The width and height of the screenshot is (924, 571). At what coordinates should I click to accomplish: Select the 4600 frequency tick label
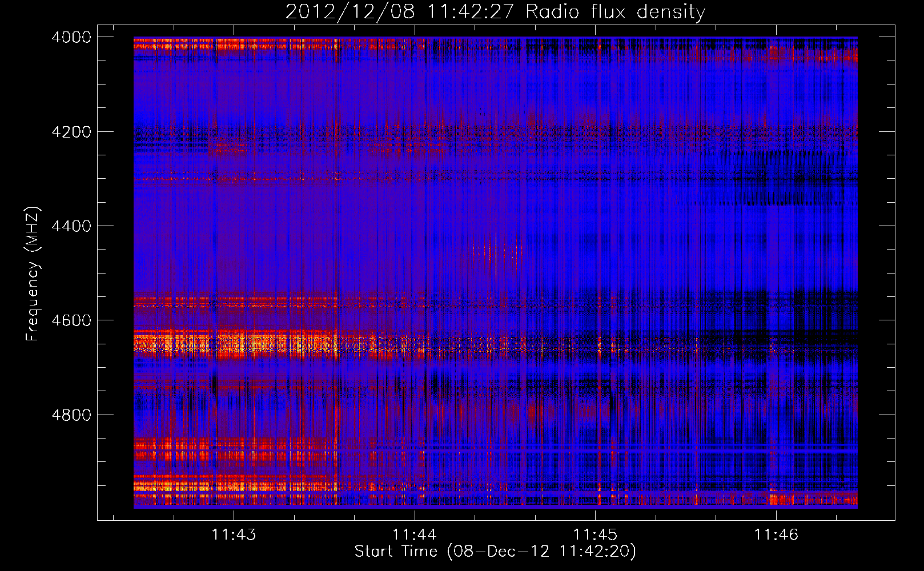click(x=71, y=320)
